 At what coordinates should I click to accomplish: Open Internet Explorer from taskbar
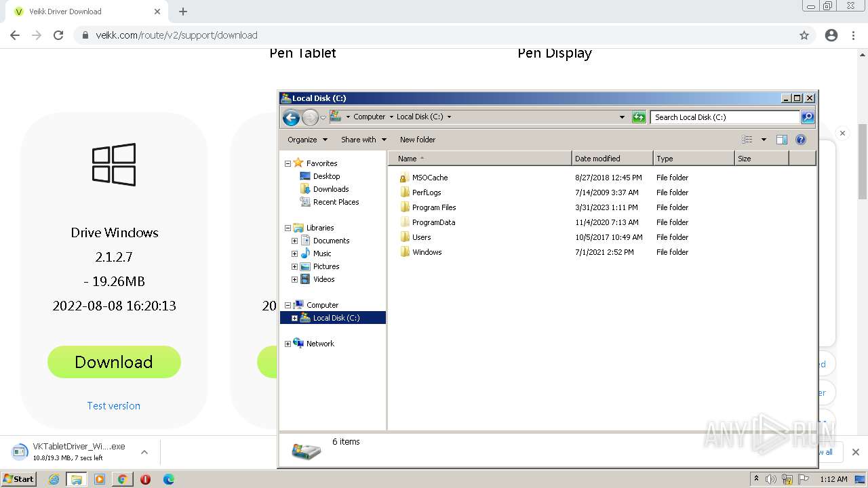pyautogui.click(x=54, y=479)
